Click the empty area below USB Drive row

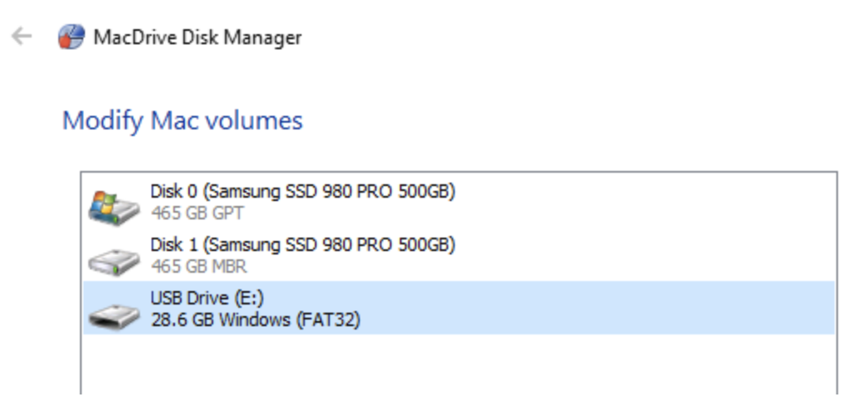[459, 363]
